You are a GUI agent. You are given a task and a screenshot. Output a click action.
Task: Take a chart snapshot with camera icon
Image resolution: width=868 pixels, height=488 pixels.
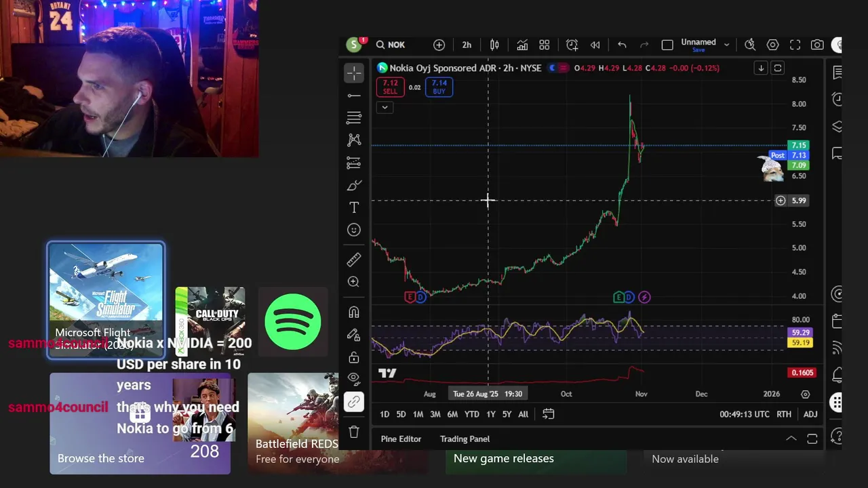click(x=817, y=45)
